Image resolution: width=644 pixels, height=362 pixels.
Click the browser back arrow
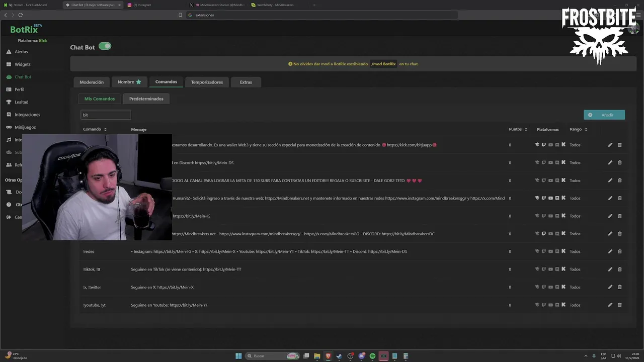click(6, 15)
